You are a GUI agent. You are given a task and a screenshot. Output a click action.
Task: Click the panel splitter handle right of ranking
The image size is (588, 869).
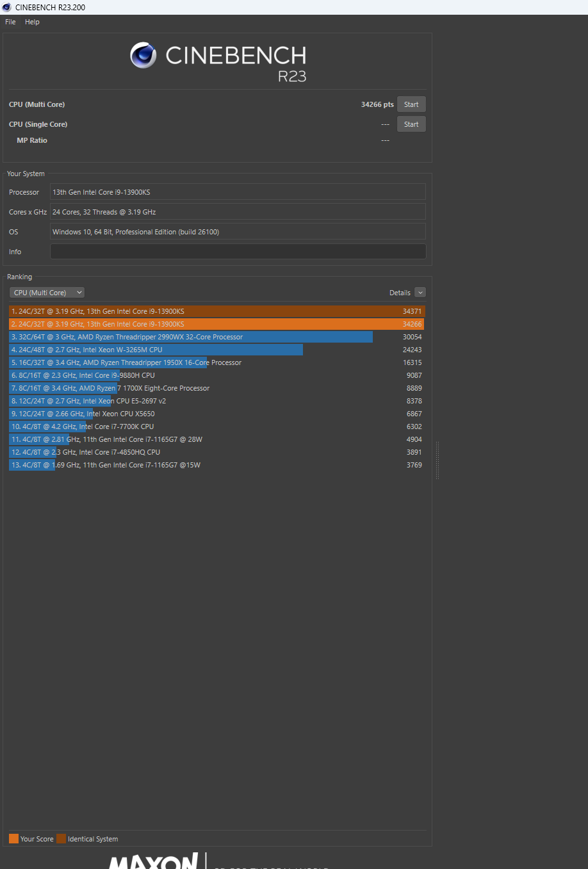437,460
